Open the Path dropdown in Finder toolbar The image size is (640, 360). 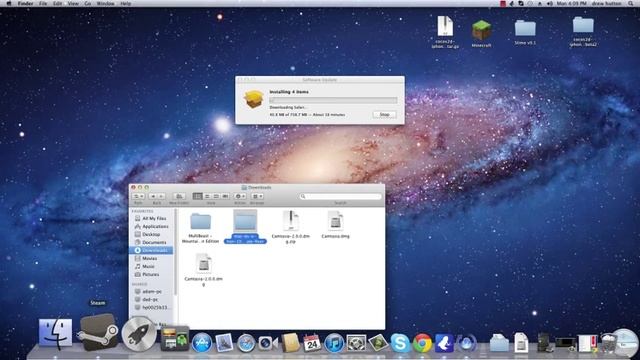click(138, 196)
